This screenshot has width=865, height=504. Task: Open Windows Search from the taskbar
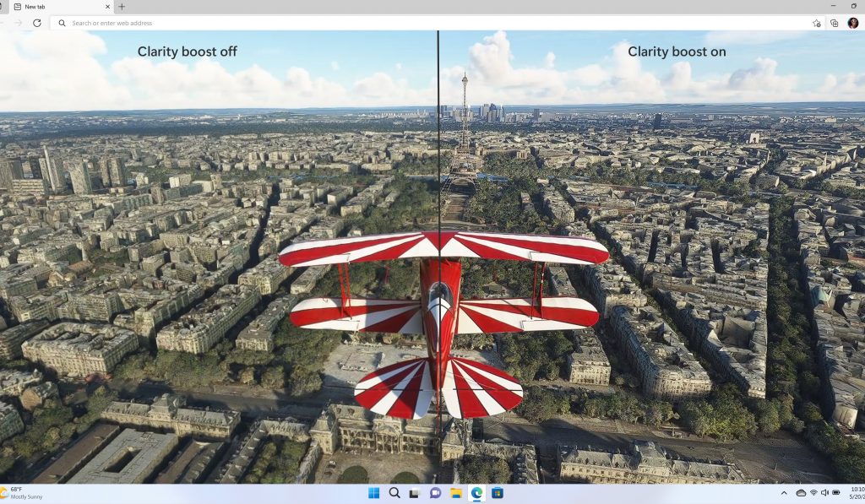point(394,492)
